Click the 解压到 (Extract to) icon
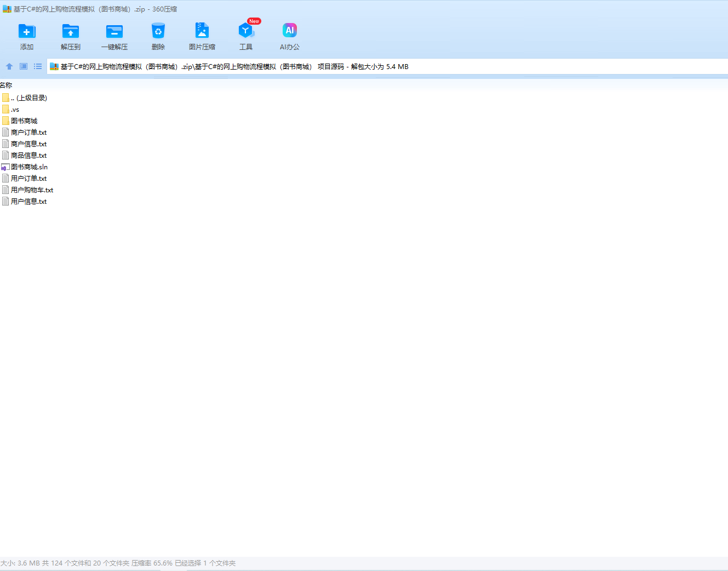 pos(71,31)
